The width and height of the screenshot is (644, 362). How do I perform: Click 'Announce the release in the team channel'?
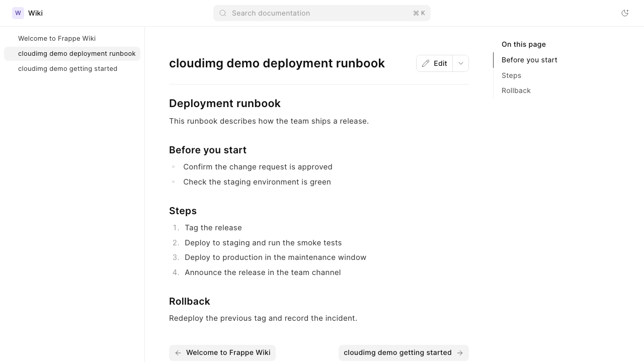263,273
